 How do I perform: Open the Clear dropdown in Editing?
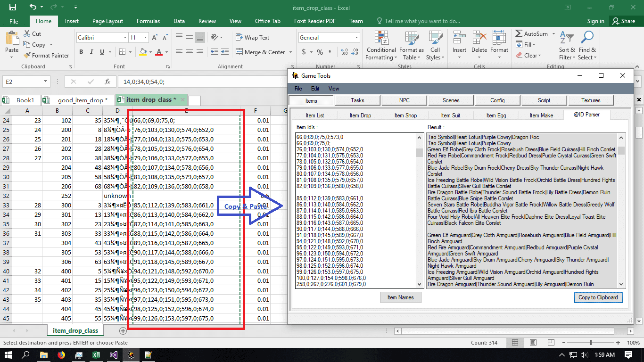[528, 55]
